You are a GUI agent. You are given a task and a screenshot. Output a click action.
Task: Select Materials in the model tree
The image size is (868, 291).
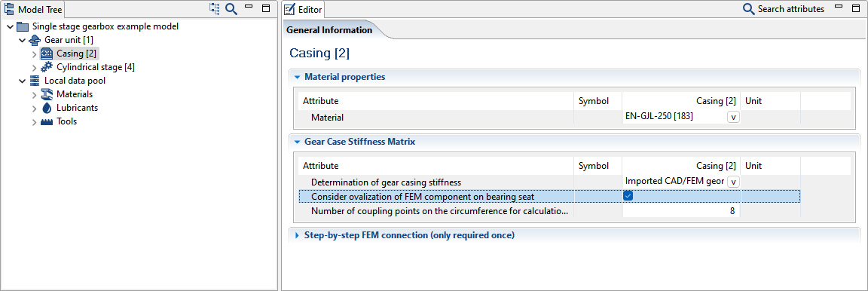tap(75, 94)
